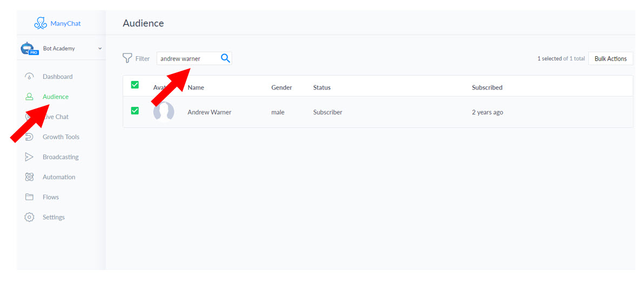
Task: Click the Dashboard gauge icon
Action: pos(30,77)
